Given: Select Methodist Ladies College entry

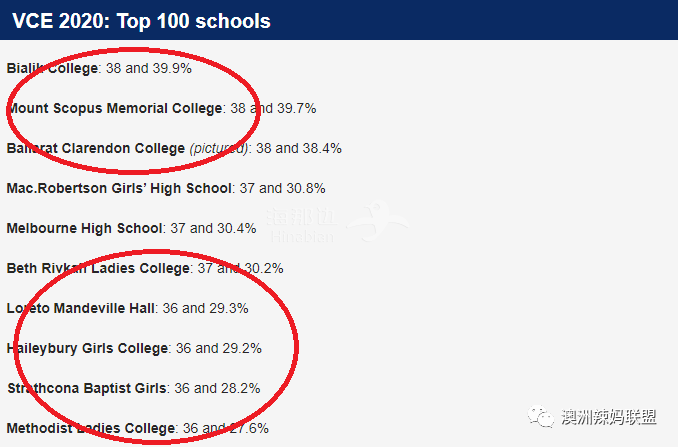Looking at the screenshot, I should pyautogui.click(x=138, y=428).
